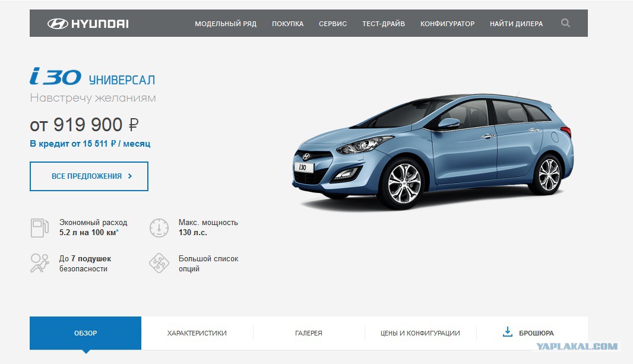Click the 130 л.с. power text
This screenshot has width=633, height=364.
click(x=193, y=232)
